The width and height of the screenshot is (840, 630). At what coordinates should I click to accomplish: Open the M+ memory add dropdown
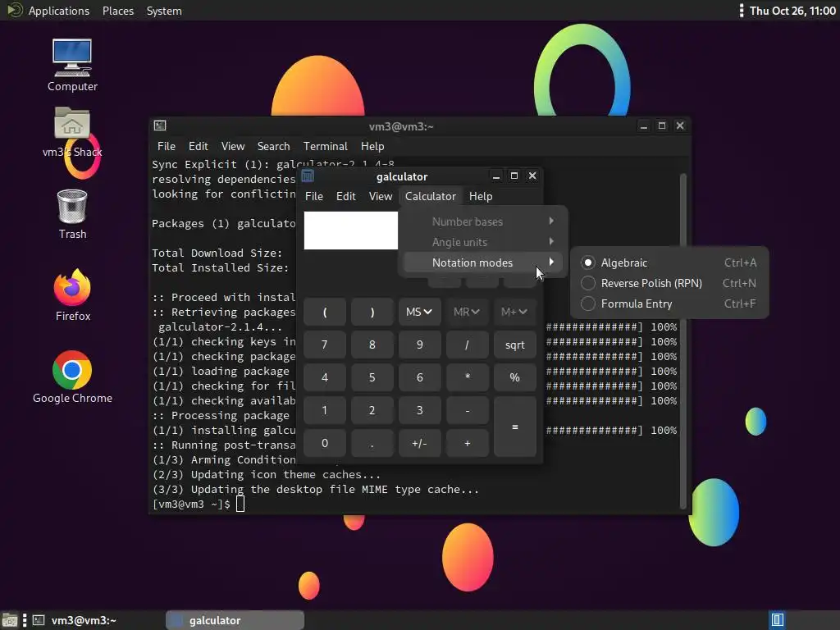click(514, 312)
